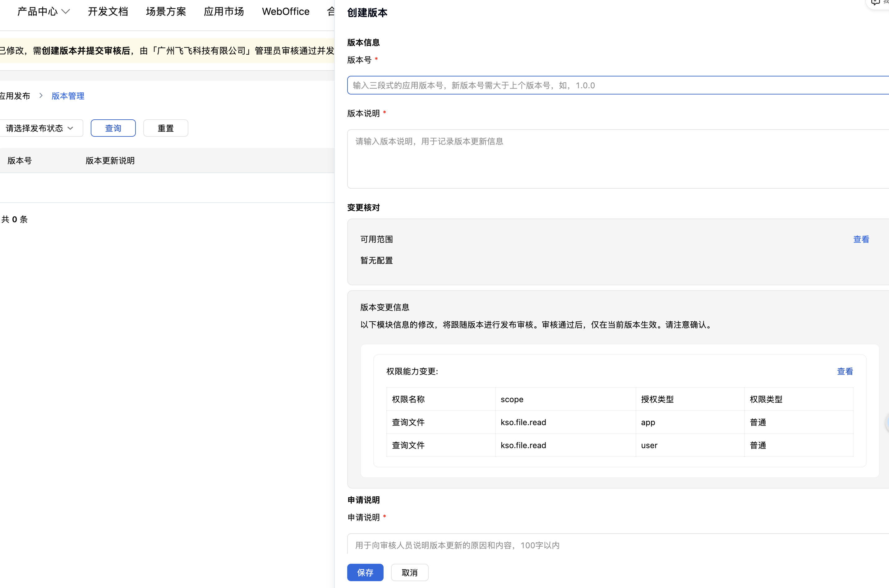Focus the 版本号 input field
The height and width of the screenshot is (588, 889).
pos(618,85)
